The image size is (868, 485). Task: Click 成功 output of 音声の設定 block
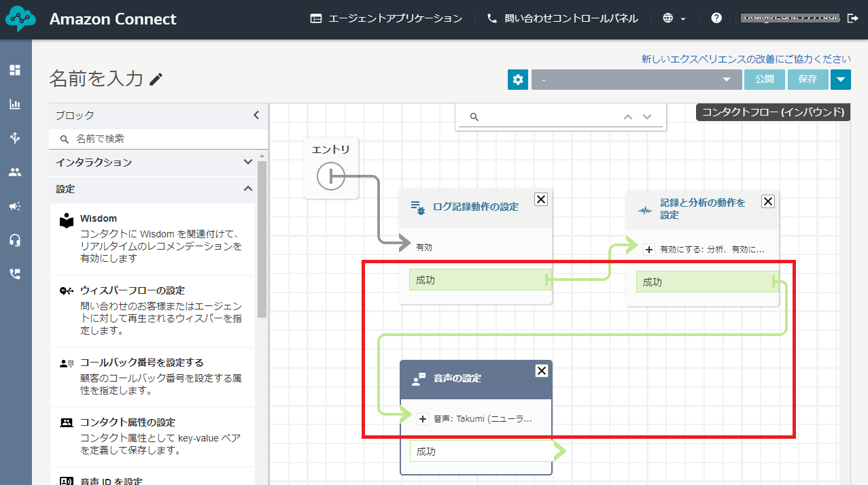point(481,451)
